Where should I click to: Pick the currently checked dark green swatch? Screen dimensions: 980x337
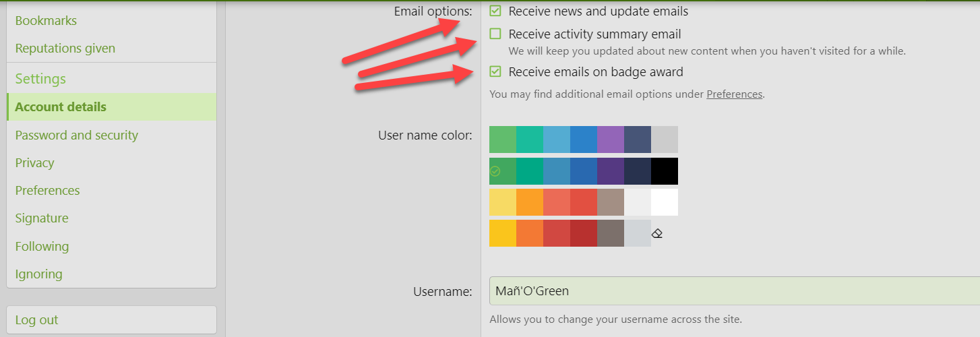503,171
